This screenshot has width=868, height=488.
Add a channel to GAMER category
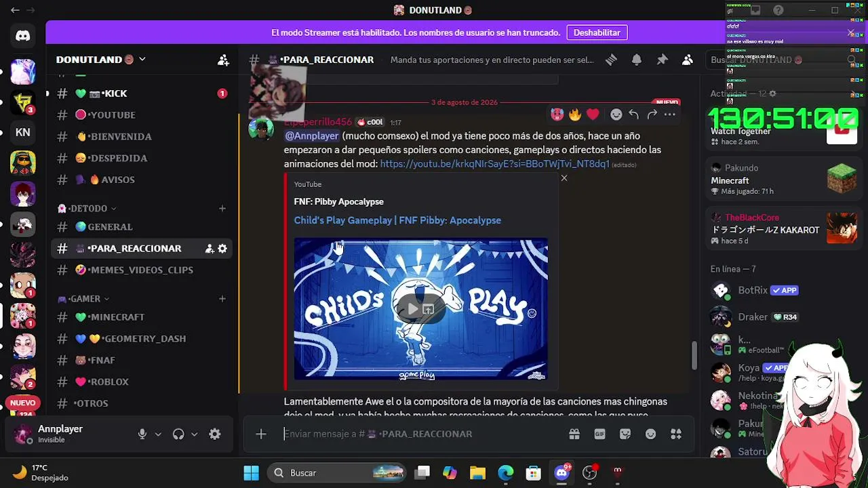[222, 298]
